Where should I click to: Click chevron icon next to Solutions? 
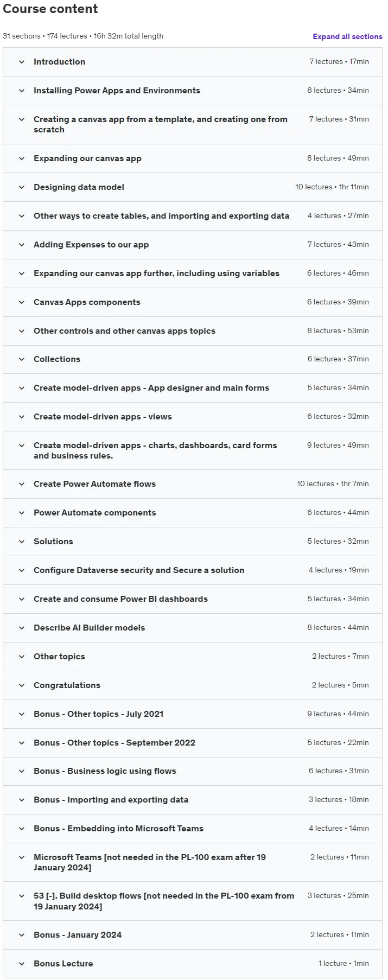(x=22, y=542)
